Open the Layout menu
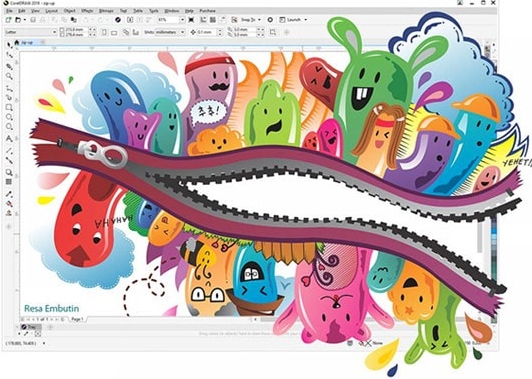532x379 pixels. click(x=51, y=11)
